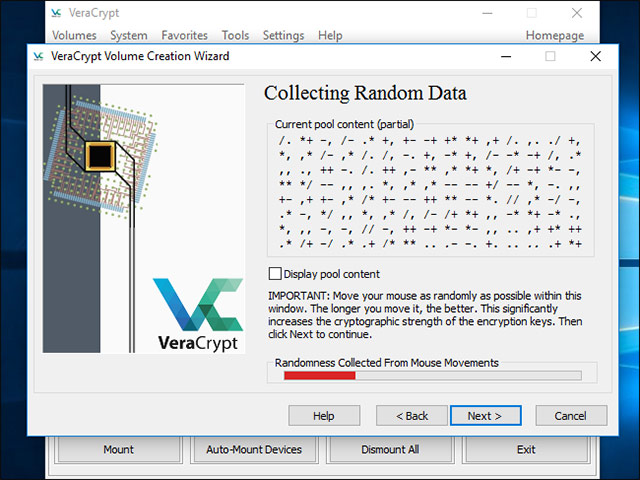Click the IMPORTANT mouse movement instruction text

[425, 315]
